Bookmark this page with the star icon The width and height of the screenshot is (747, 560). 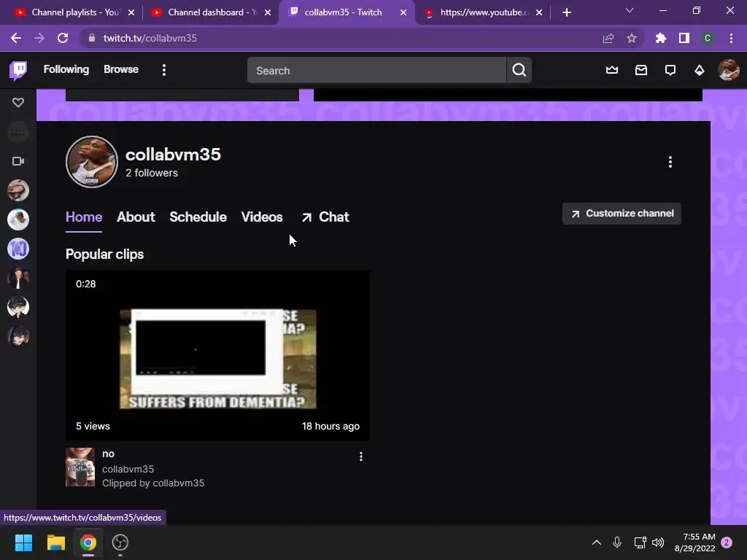tap(632, 38)
